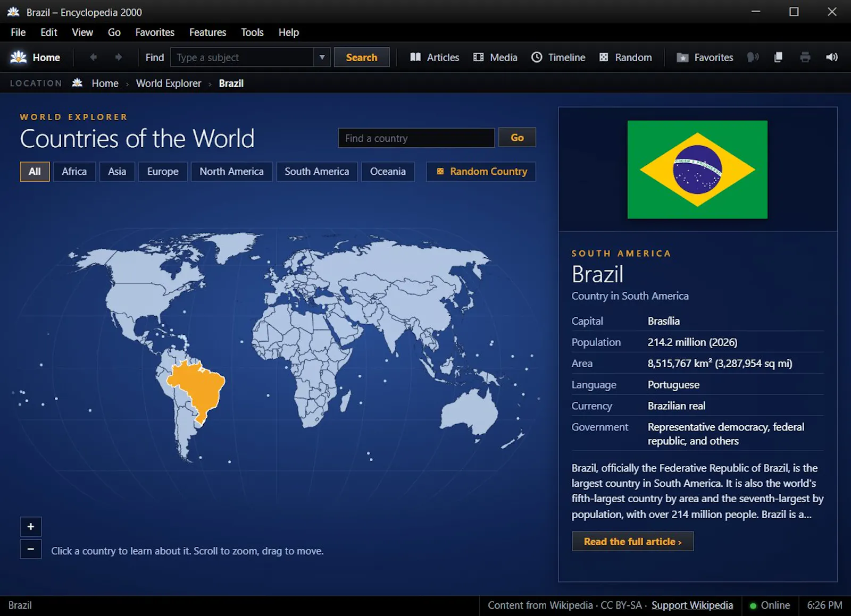This screenshot has height=616, width=851.
Task: Open the Go menu
Action: (114, 32)
